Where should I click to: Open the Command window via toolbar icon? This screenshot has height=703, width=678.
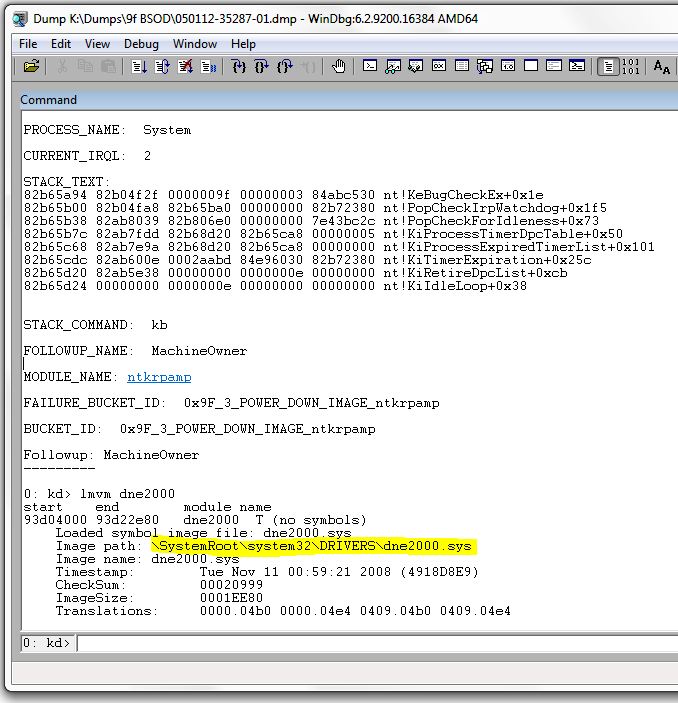(369, 66)
